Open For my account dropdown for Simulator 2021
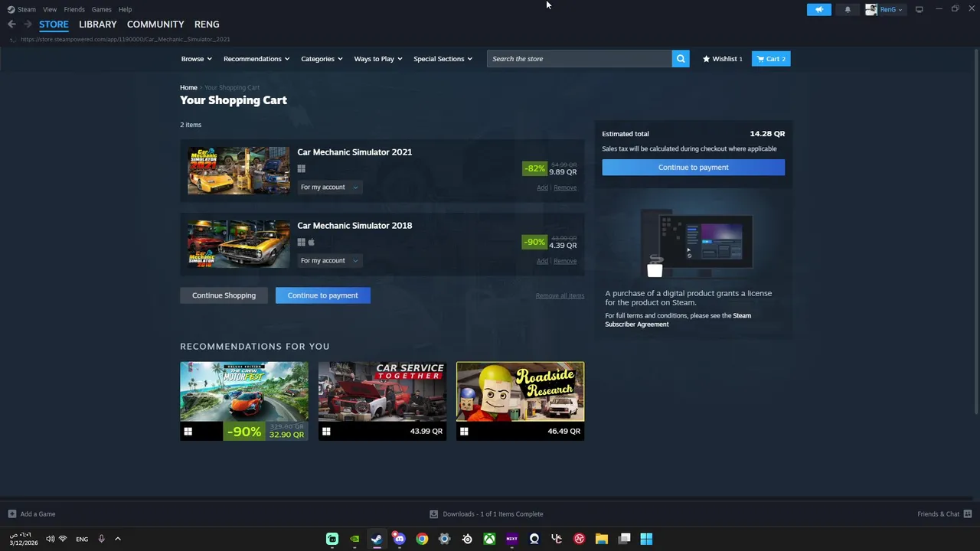Viewport: 980px width, 551px height. (329, 187)
